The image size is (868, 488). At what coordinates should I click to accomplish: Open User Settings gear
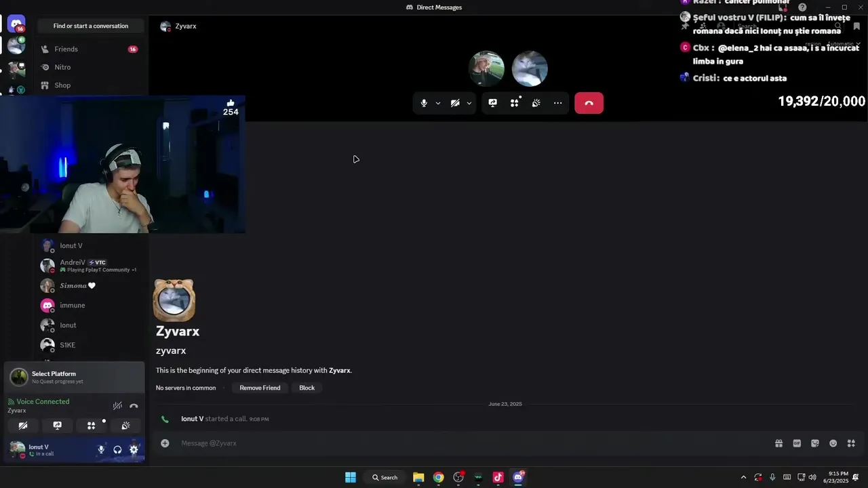click(x=134, y=449)
